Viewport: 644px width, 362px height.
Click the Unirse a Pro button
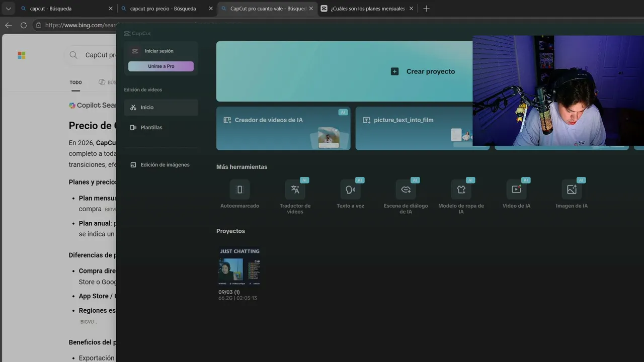click(161, 66)
